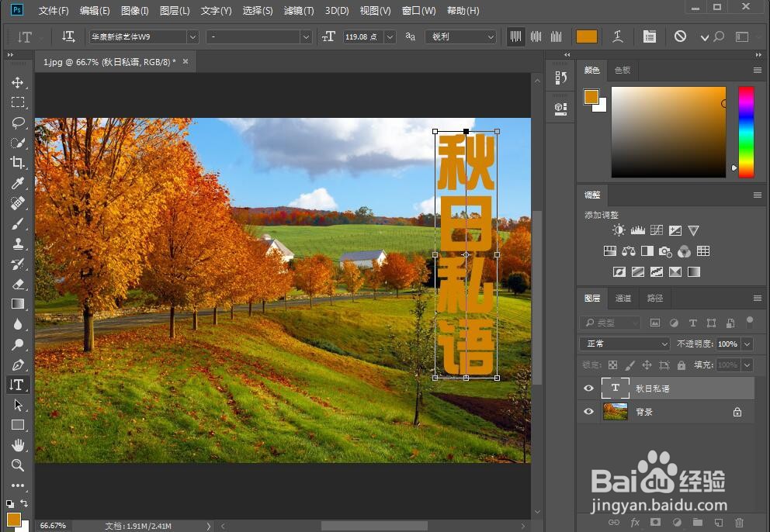
Task: Open the font size dropdown
Action: (390, 36)
